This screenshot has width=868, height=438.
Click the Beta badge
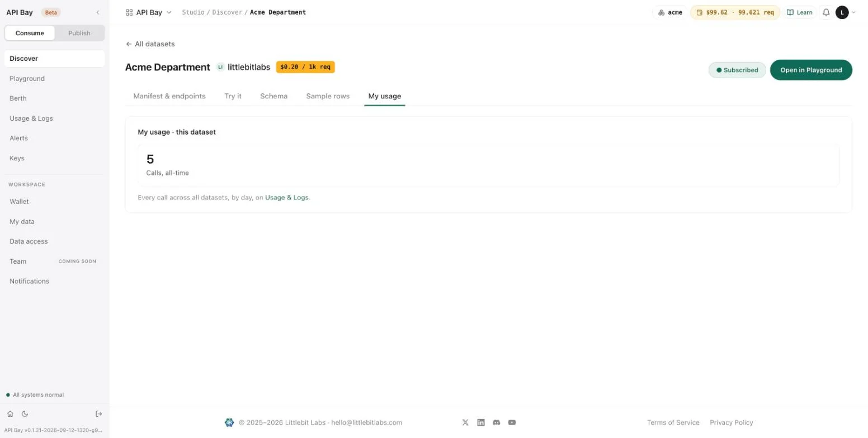tap(51, 12)
